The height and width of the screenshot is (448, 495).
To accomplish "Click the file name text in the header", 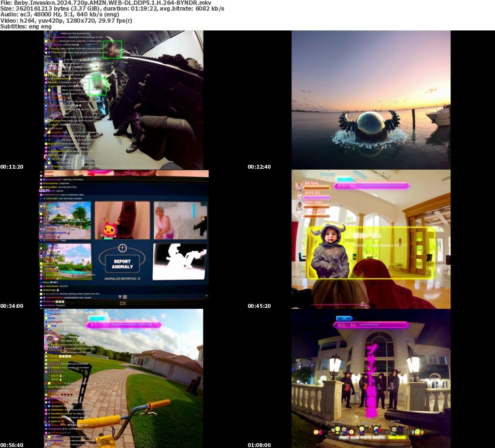I will coord(105,3).
